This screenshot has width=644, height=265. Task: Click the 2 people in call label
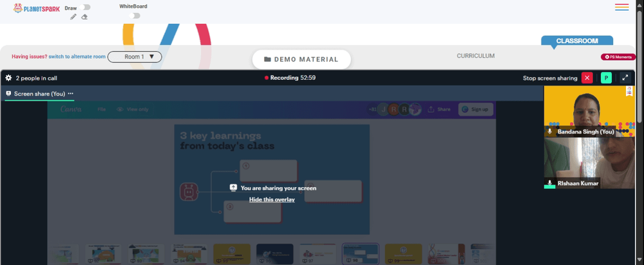pyautogui.click(x=37, y=78)
